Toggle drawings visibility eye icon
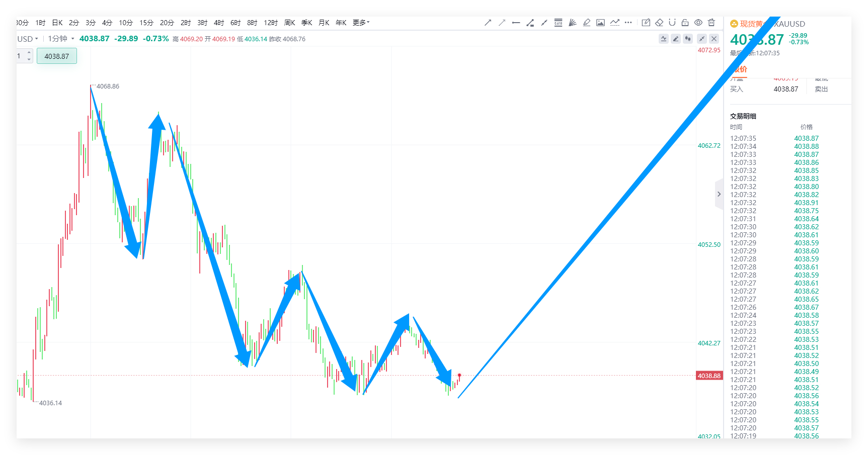 [698, 23]
